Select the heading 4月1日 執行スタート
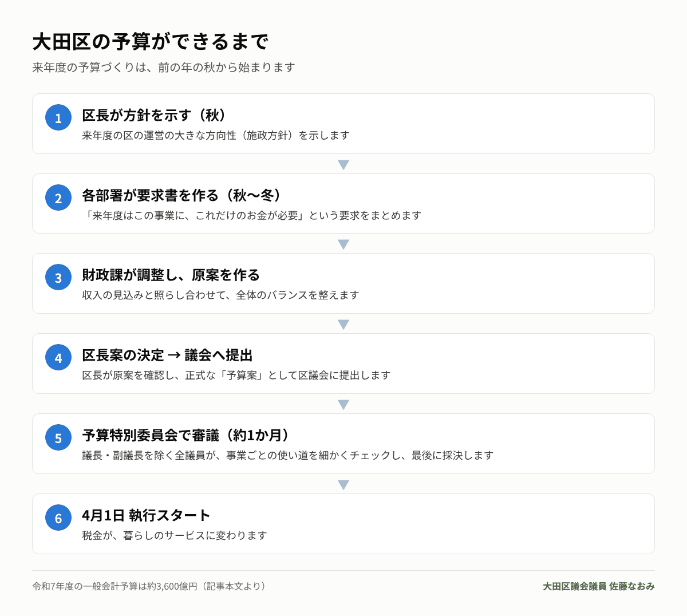Viewport: 687px width, 616px height. [x=146, y=515]
